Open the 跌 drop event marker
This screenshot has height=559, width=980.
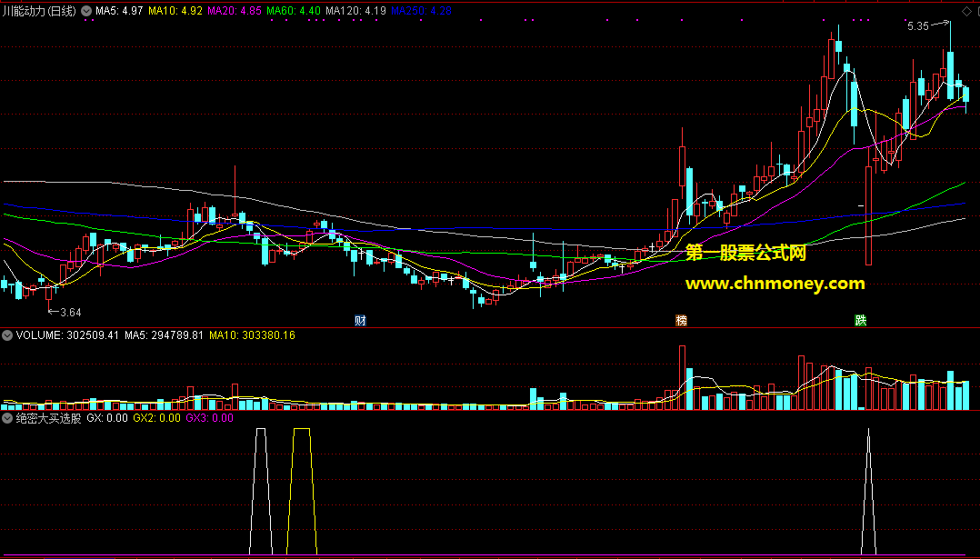861,321
